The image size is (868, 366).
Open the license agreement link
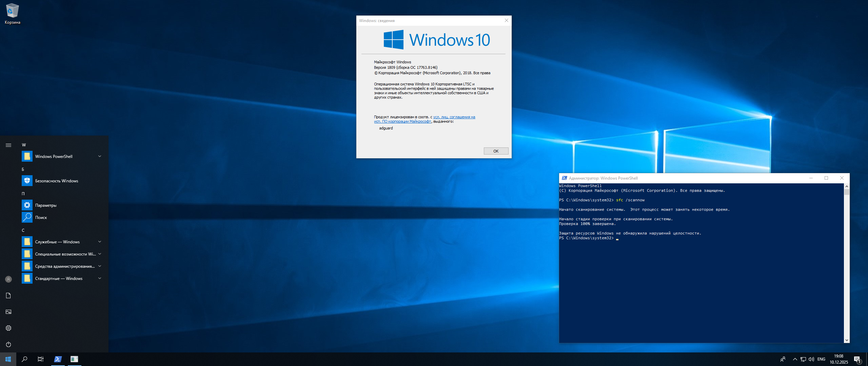454,117
